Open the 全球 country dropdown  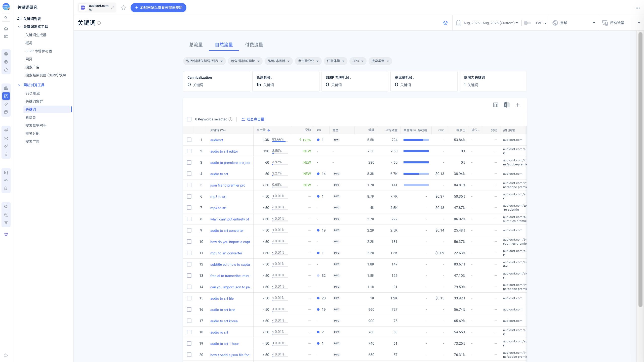click(x=574, y=23)
